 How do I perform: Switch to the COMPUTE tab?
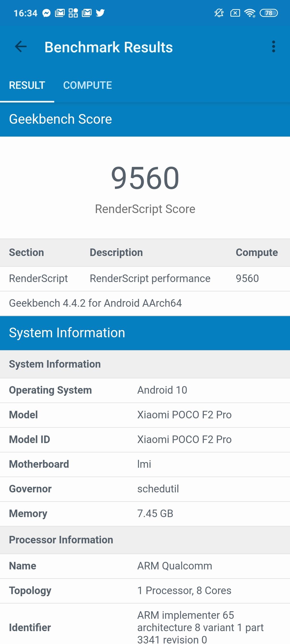(x=88, y=85)
